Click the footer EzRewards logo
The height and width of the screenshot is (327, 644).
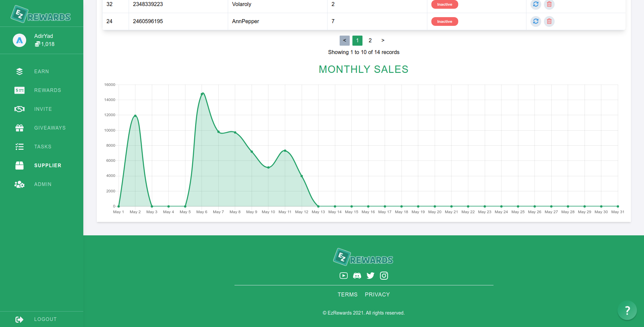click(x=363, y=257)
